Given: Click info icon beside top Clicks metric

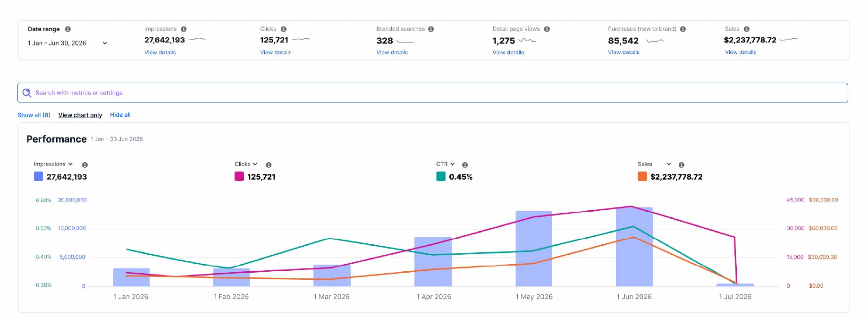Looking at the screenshot, I should (x=284, y=29).
